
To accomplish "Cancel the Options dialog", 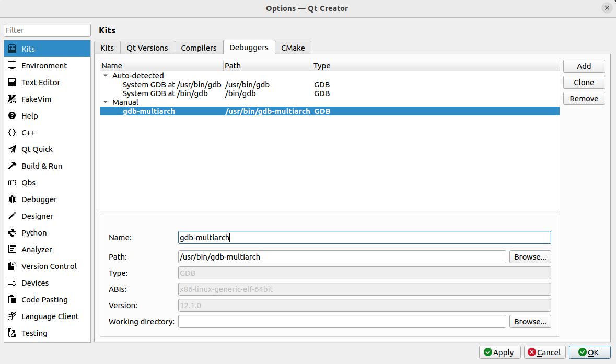I will (x=544, y=352).
